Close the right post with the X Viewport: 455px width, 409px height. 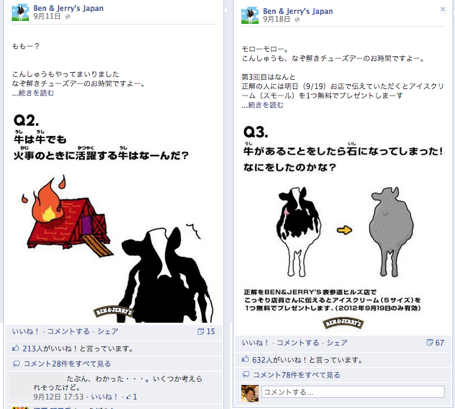[443, 9]
